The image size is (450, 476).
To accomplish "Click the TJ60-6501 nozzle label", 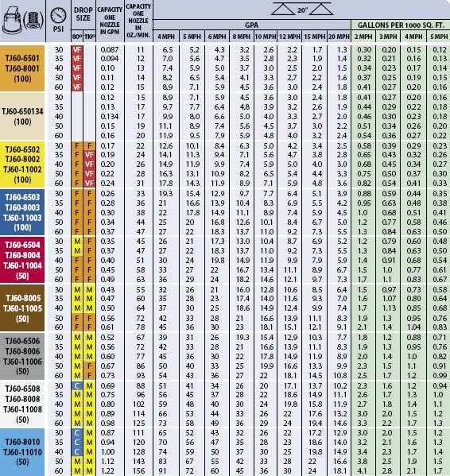I will 22,58.
